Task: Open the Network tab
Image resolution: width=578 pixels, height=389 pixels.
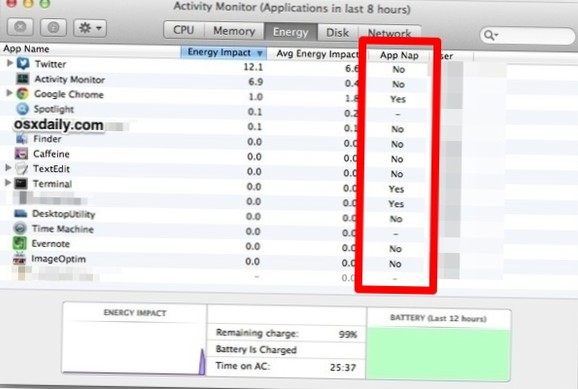Action: [389, 34]
